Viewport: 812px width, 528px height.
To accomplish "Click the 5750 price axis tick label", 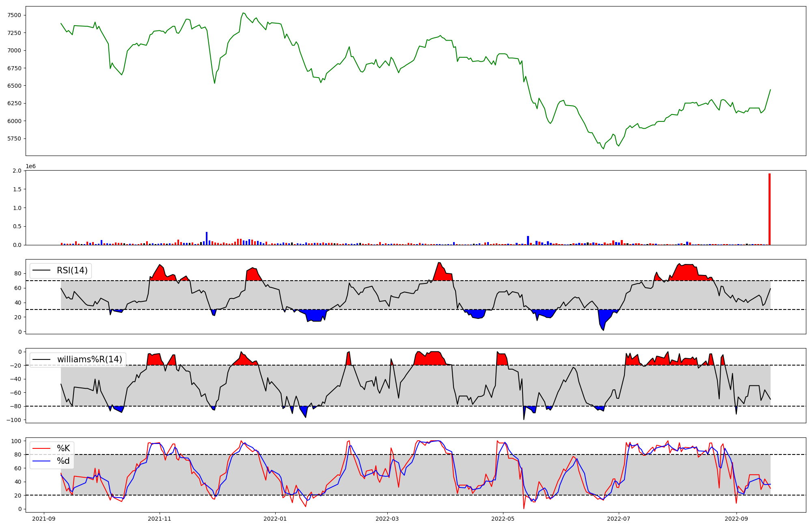I will (x=14, y=139).
